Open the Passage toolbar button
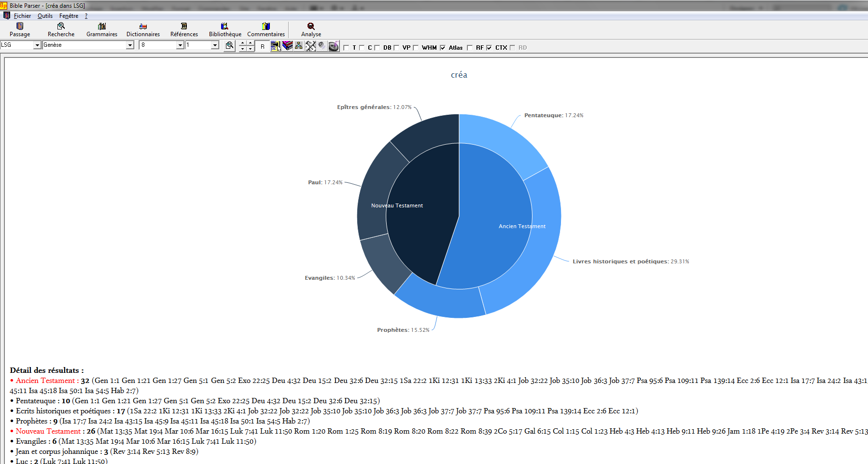The height and width of the screenshot is (464, 868). [20, 29]
